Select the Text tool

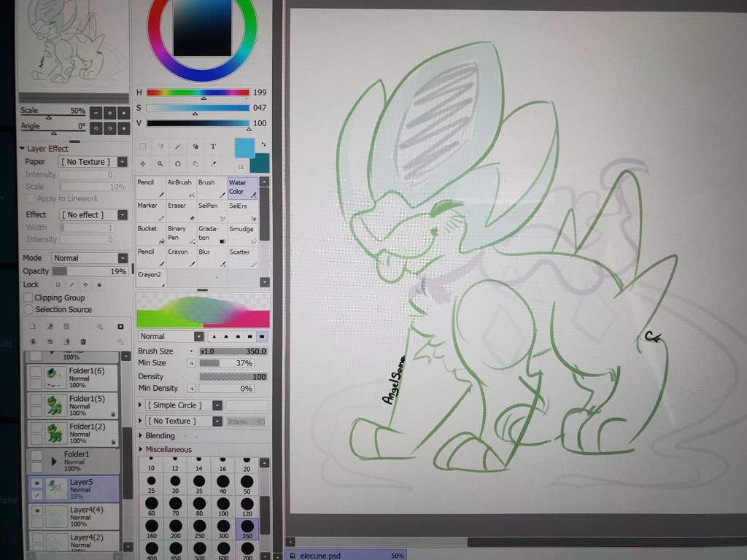point(213,146)
